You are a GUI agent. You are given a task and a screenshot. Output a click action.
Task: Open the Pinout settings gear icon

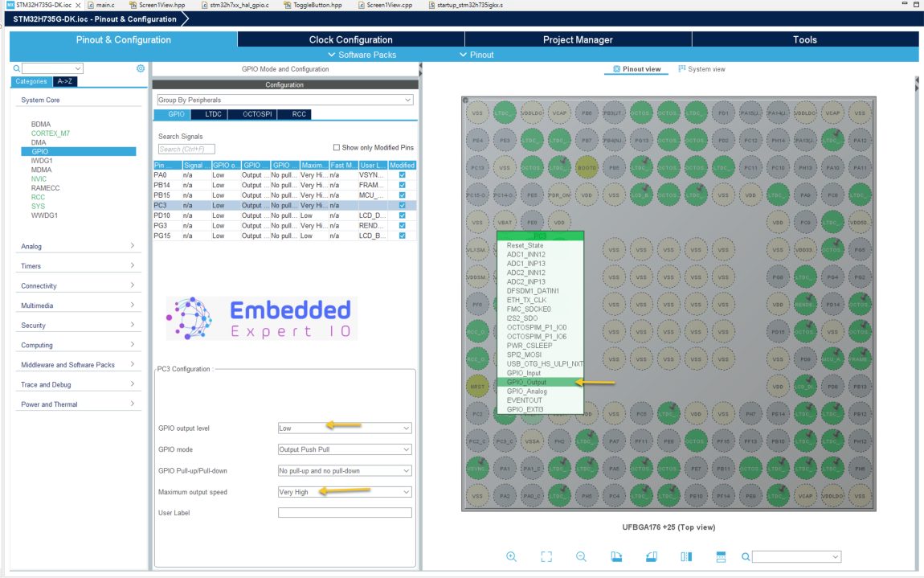(x=141, y=69)
